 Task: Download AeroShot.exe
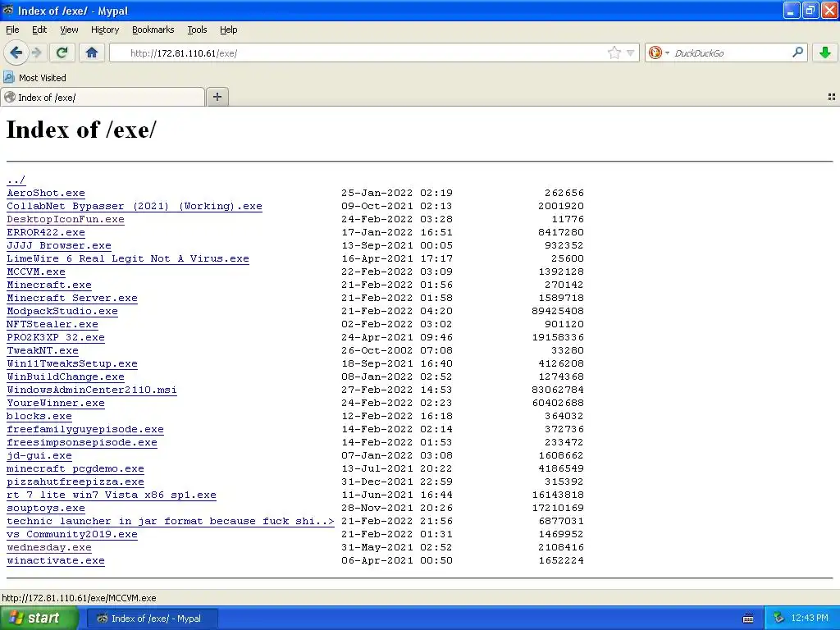point(46,193)
